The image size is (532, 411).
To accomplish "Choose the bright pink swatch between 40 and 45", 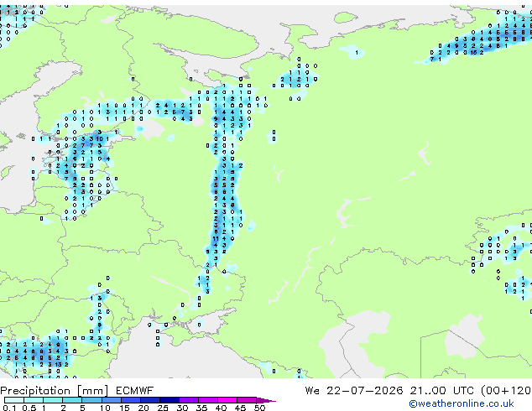I will click(x=227, y=400).
